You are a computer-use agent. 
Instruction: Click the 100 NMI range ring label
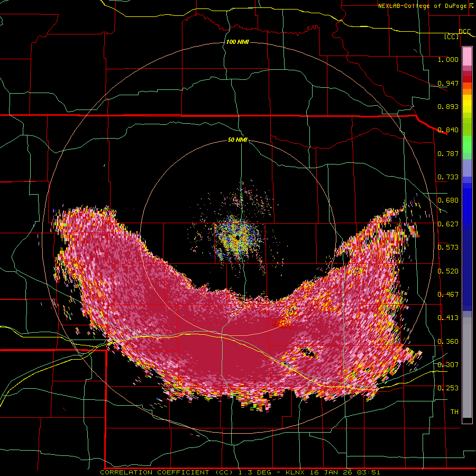tap(237, 42)
